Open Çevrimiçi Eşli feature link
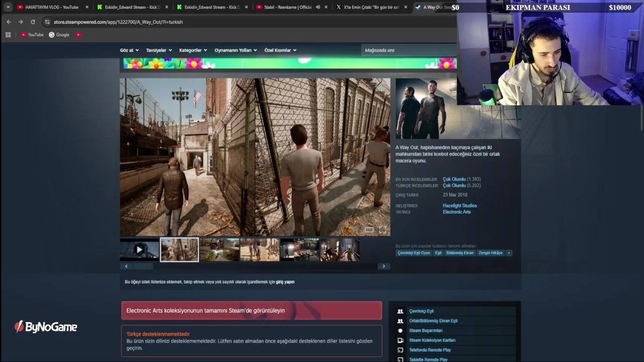Viewport: 644px width, 362px height. pyautogui.click(x=421, y=311)
